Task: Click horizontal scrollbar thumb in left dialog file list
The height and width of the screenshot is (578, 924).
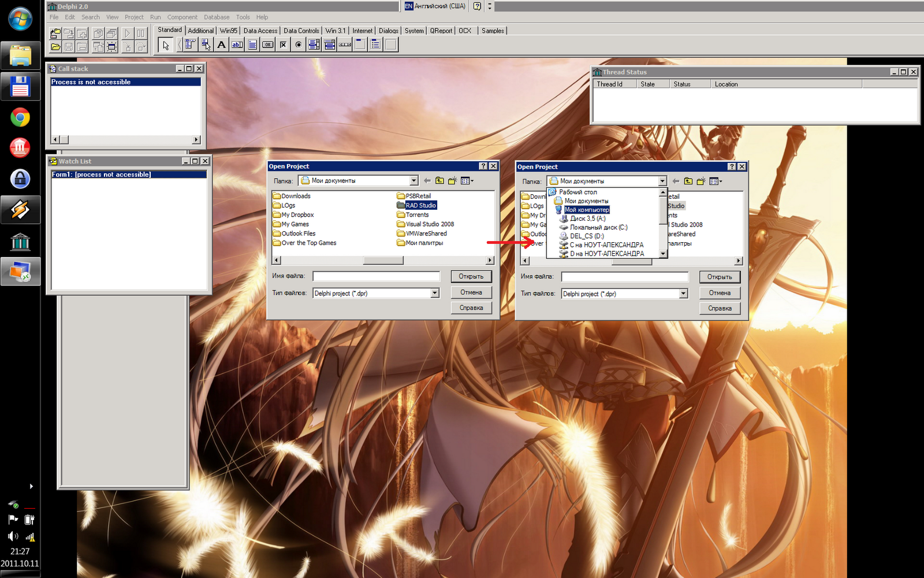Action: point(383,260)
